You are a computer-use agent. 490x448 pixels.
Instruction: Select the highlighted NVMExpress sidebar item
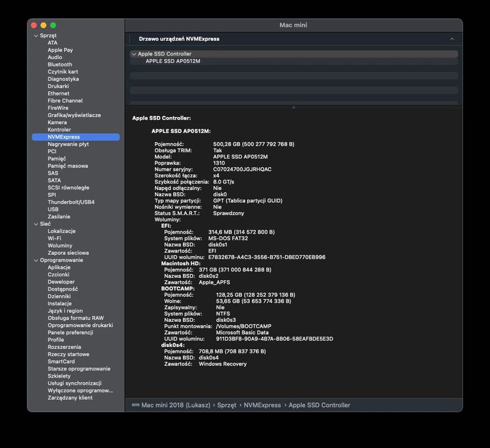[x=75, y=137]
